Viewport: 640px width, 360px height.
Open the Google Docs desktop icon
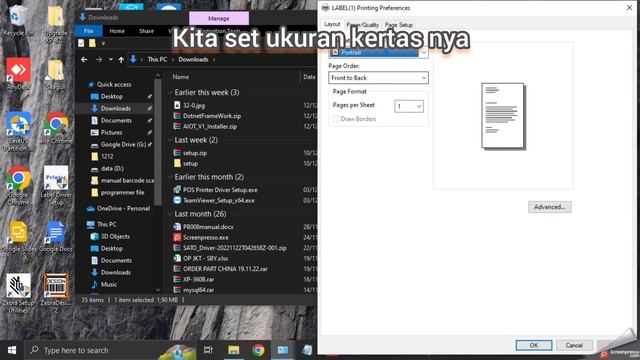56,236
